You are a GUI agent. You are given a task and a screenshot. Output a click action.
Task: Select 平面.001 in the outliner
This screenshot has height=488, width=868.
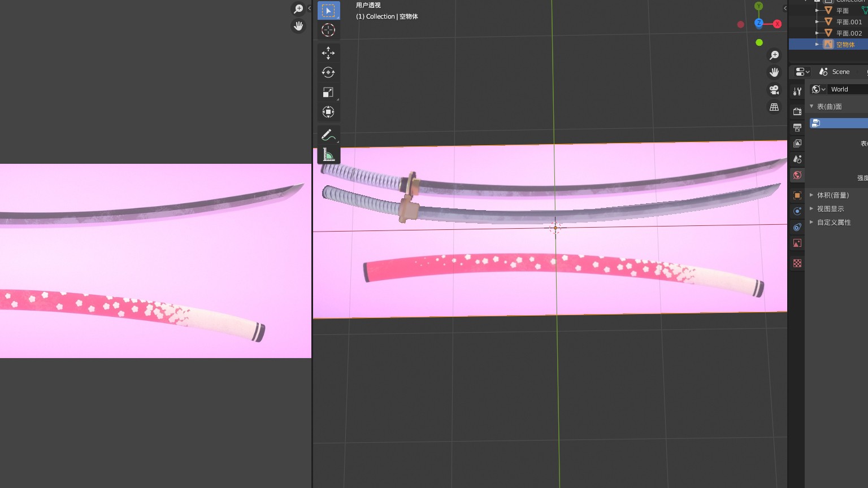pos(849,22)
